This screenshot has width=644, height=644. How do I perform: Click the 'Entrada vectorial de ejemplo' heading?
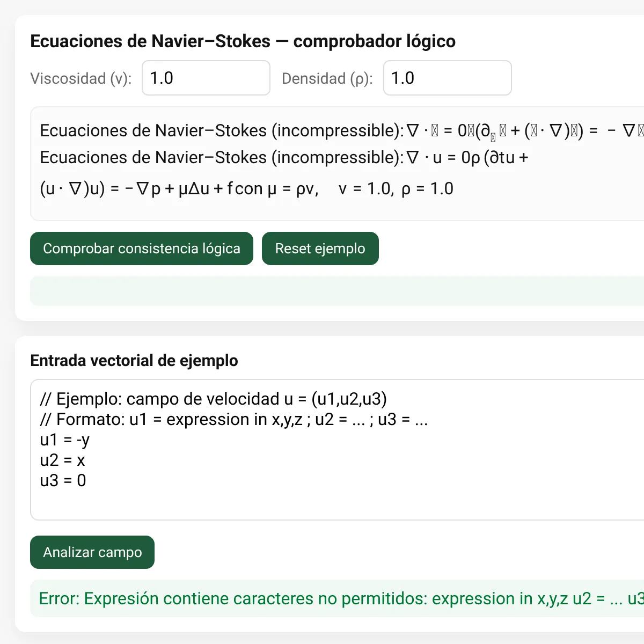[134, 361]
